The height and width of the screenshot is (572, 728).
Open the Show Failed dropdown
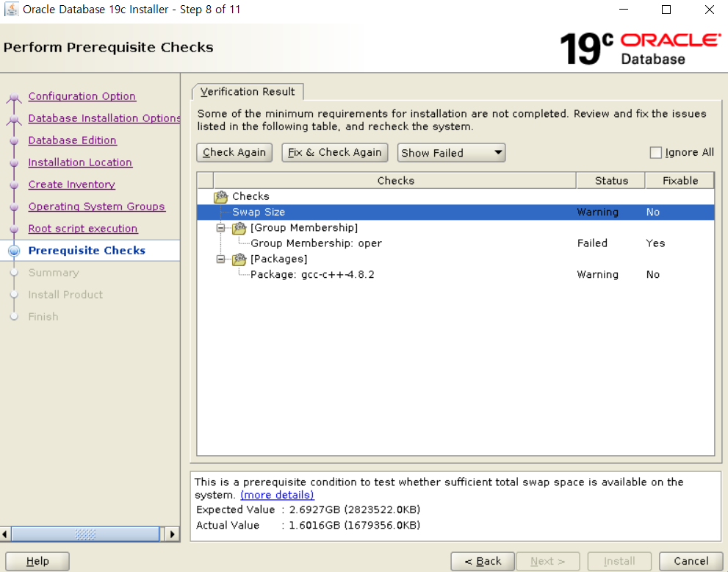tap(451, 153)
